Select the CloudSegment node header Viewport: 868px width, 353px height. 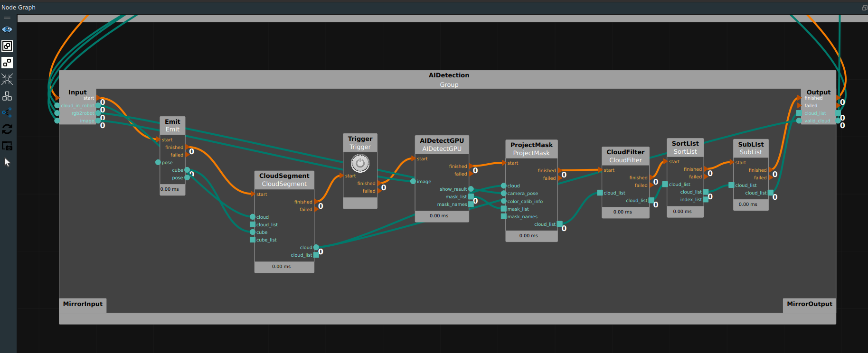pyautogui.click(x=284, y=180)
